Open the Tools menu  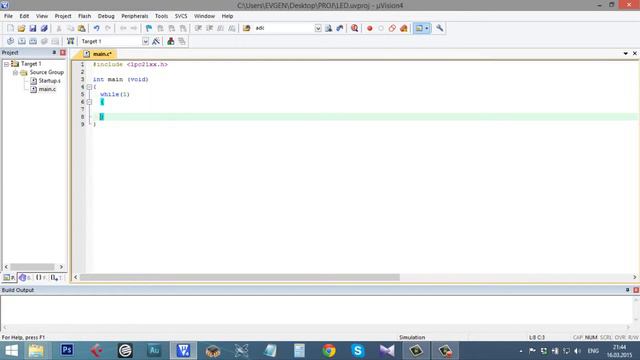point(161,16)
